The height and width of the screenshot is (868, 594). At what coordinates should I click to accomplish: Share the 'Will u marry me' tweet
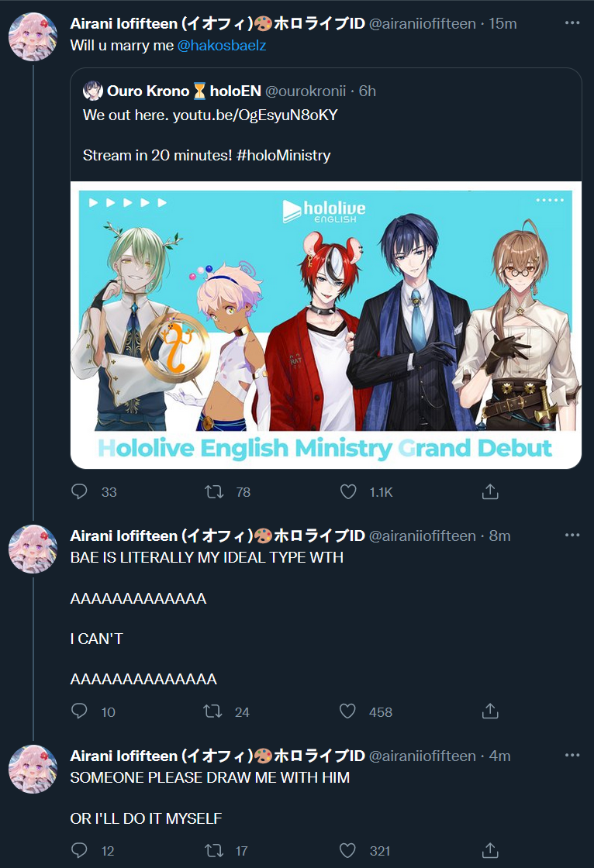490,491
